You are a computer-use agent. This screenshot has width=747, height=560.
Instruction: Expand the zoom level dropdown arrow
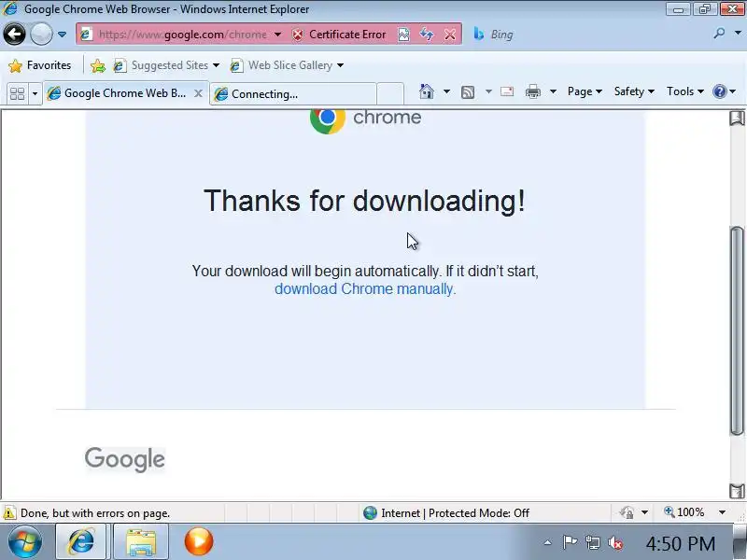coord(722,512)
